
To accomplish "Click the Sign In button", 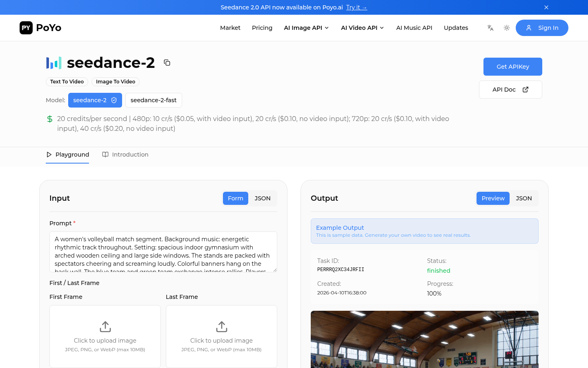I will (542, 28).
